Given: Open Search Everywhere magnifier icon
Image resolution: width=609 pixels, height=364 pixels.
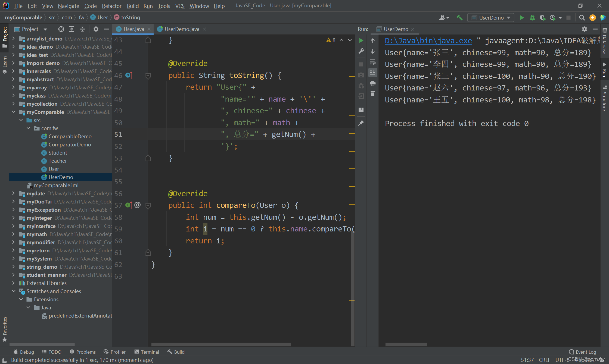Looking at the screenshot, I should 582,18.
